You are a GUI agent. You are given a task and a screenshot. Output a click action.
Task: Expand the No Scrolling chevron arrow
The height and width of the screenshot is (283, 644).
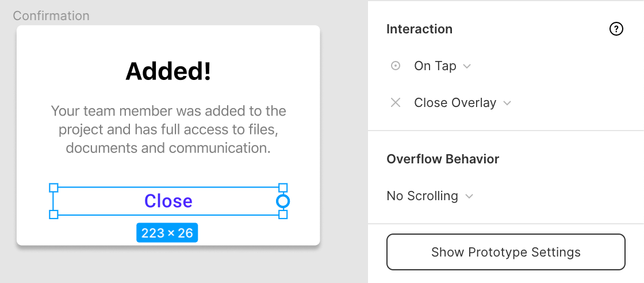click(469, 196)
